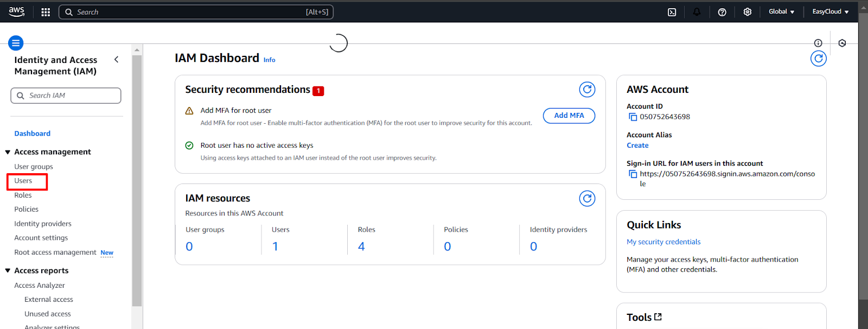Click the Add MFA button
Viewport: 868px width, 329px height.
coord(569,116)
